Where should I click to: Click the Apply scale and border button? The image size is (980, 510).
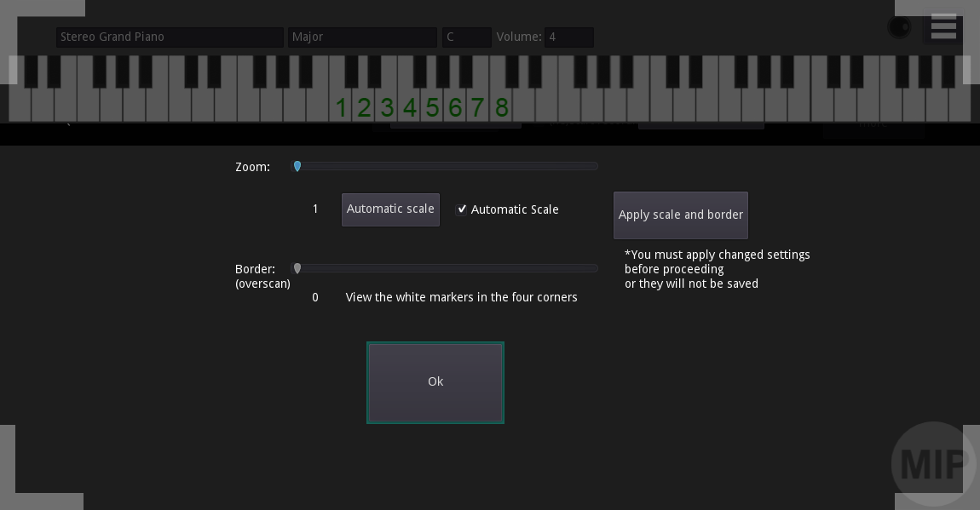click(x=680, y=215)
